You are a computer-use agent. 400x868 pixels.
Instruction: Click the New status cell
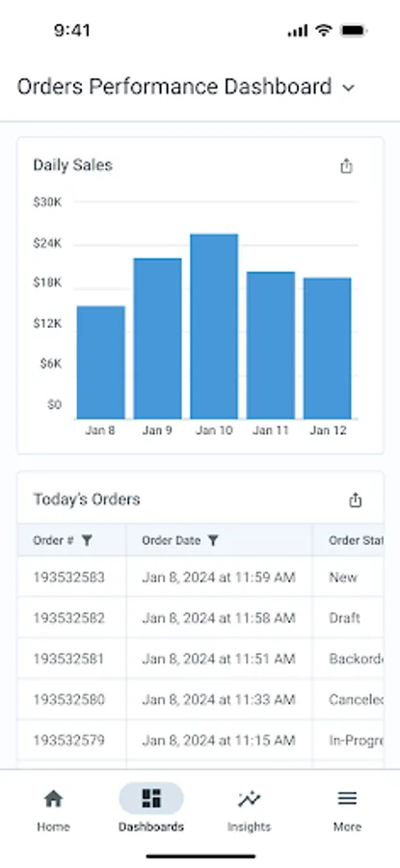[349, 578]
